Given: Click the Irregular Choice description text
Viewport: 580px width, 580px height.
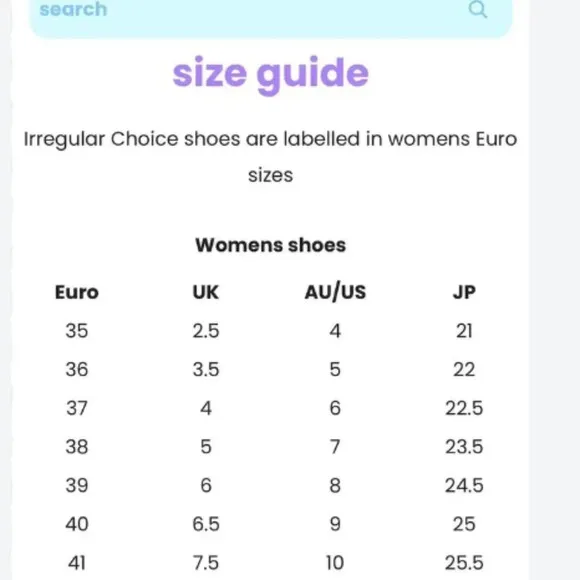Looking at the screenshot, I should [271, 157].
